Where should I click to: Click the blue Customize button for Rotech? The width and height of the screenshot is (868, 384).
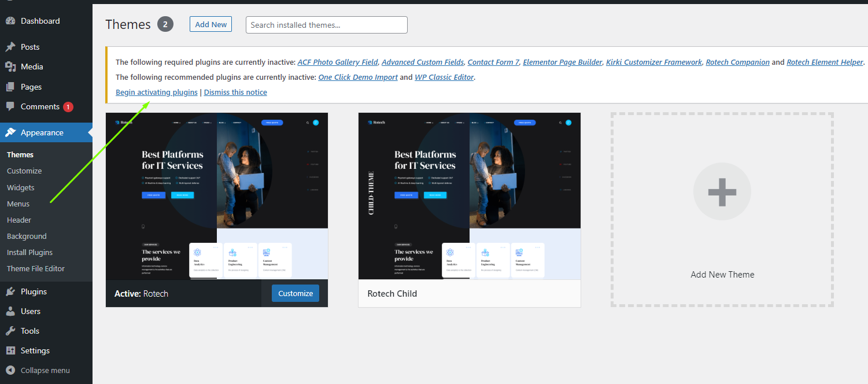295,293
